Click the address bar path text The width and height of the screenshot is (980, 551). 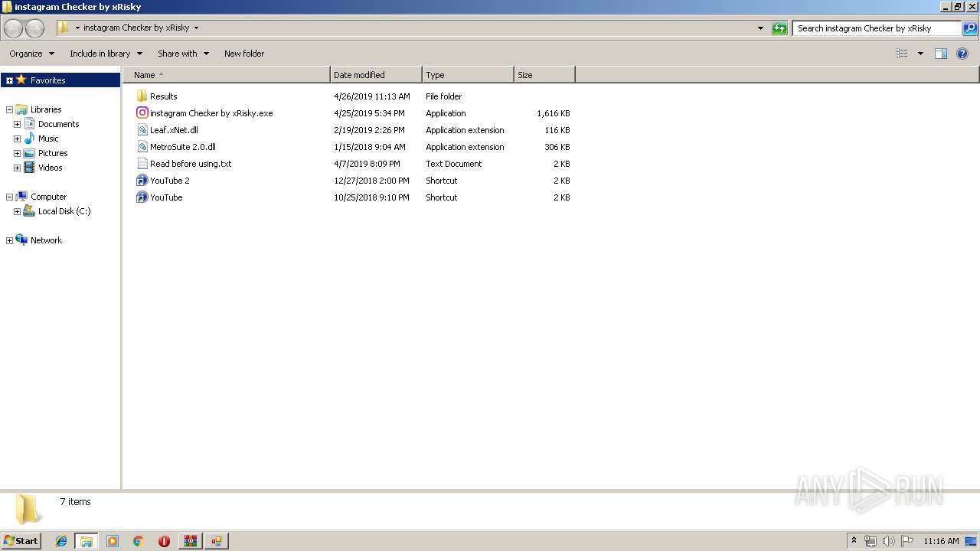pyautogui.click(x=136, y=28)
